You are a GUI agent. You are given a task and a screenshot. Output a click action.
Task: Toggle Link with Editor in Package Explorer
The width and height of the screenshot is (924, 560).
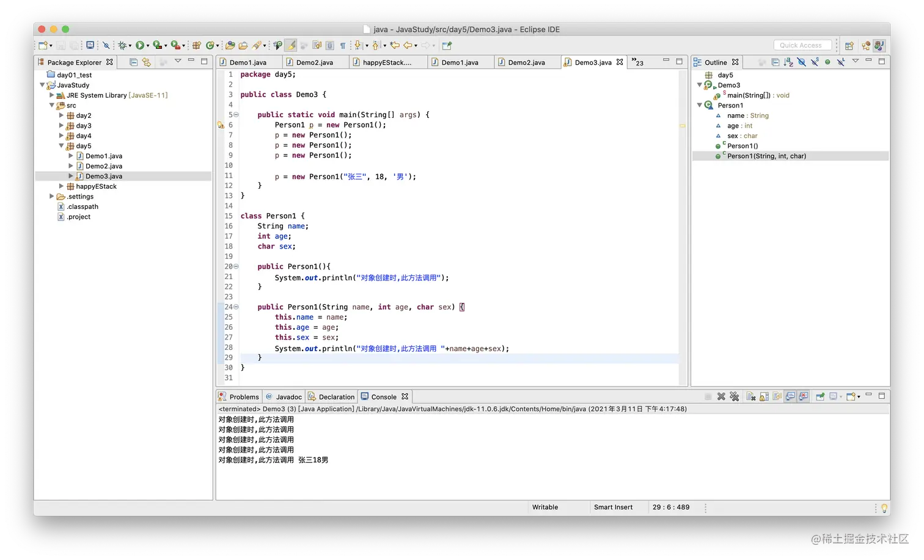[147, 62]
